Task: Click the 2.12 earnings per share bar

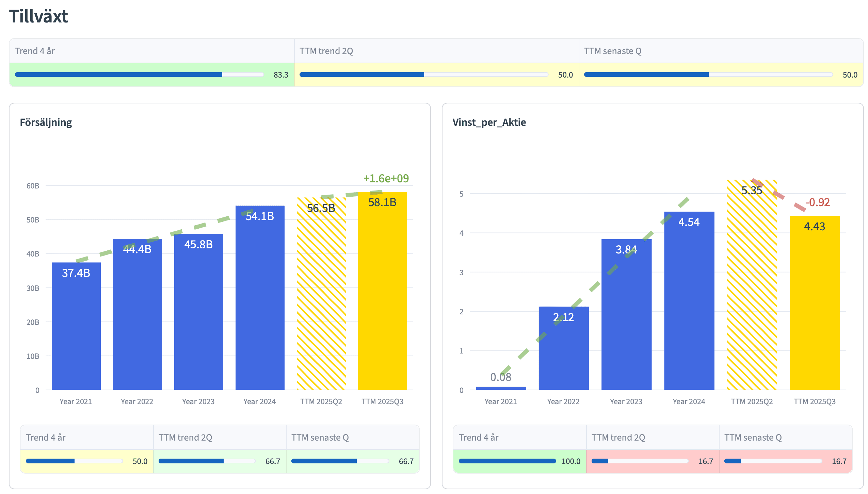Action: 563,348
